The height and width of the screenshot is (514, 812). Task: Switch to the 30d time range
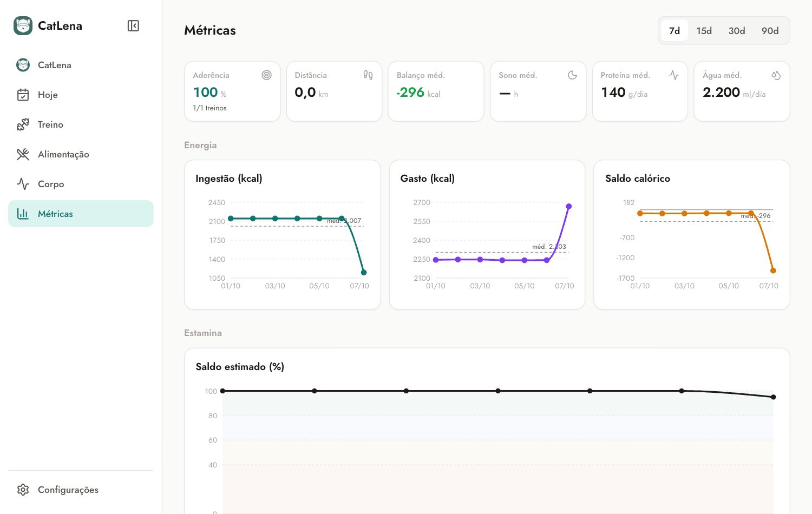737,31
